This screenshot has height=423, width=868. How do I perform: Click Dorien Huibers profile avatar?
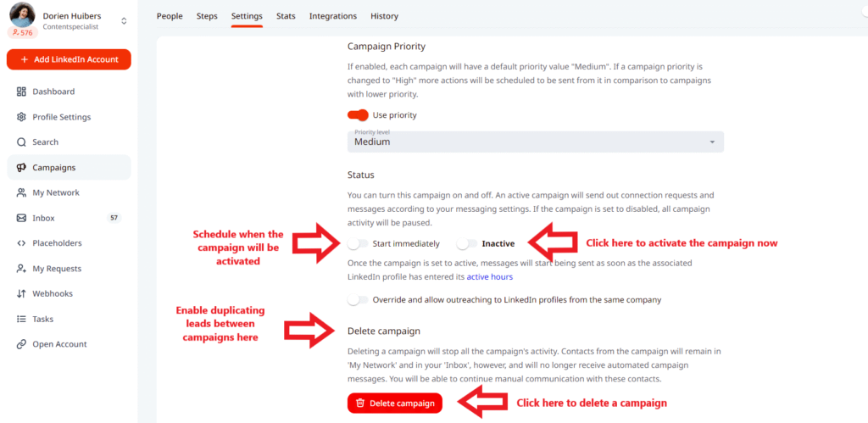[x=24, y=14]
